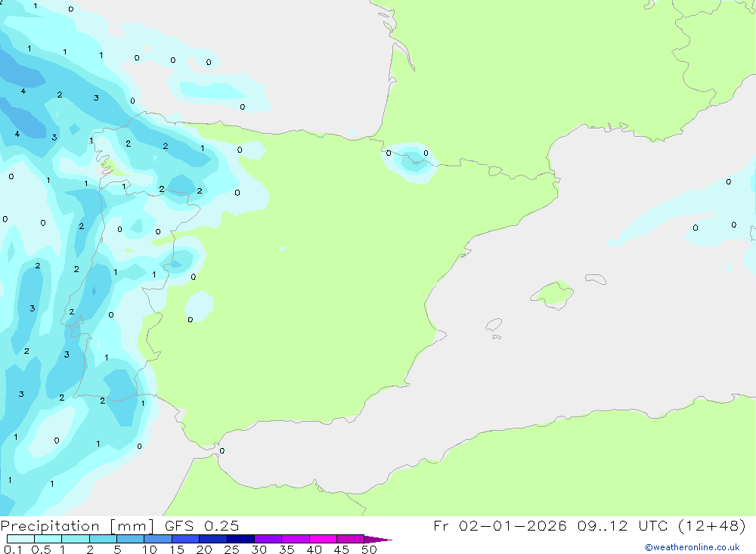Open the weatheronline.co.uk copyright link
This screenshot has width=756, height=554.
pyautogui.click(x=692, y=547)
